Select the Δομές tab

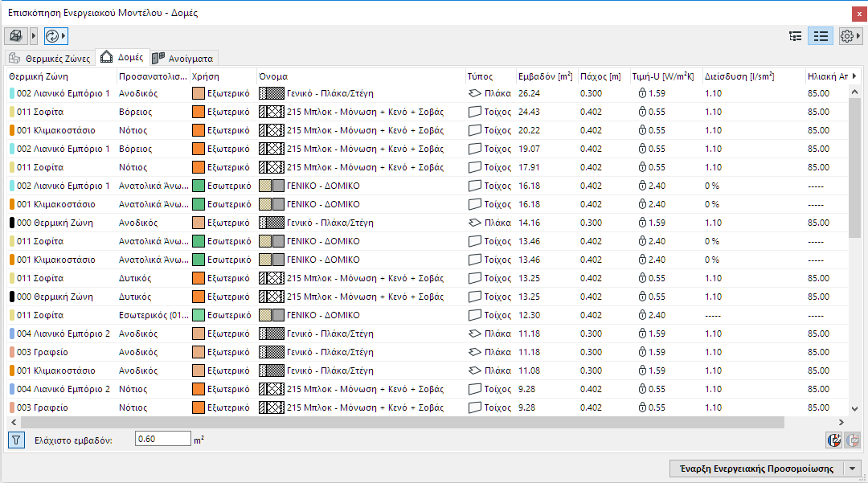[x=123, y=57]
